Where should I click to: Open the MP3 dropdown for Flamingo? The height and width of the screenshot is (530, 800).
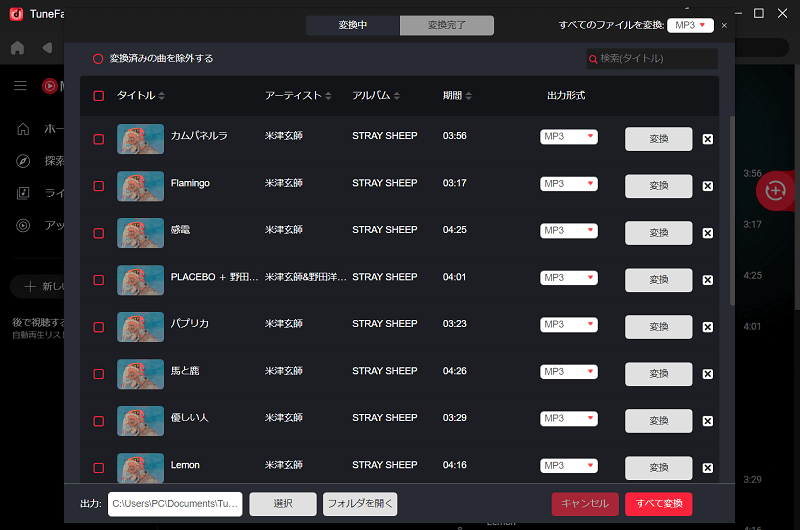click(569, 184)
